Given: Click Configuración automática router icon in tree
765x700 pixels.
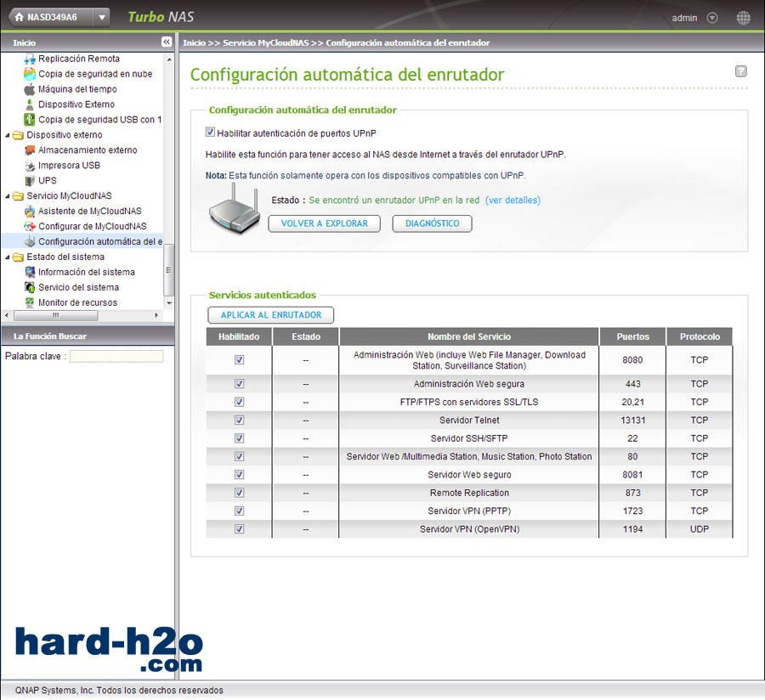Looking at the screenshot, I should tap(30, 242).
